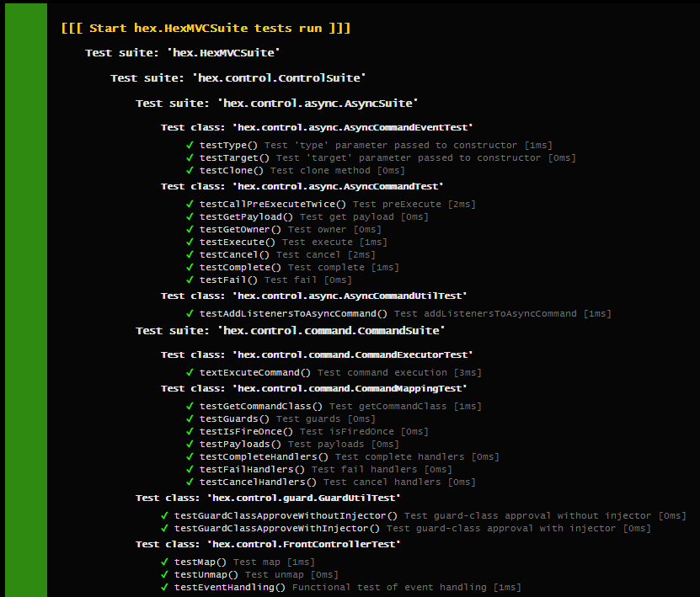Click the testGetCommandClass() result row
The width and height of the screenshot is (700, 597).
[x=334, y=407]
